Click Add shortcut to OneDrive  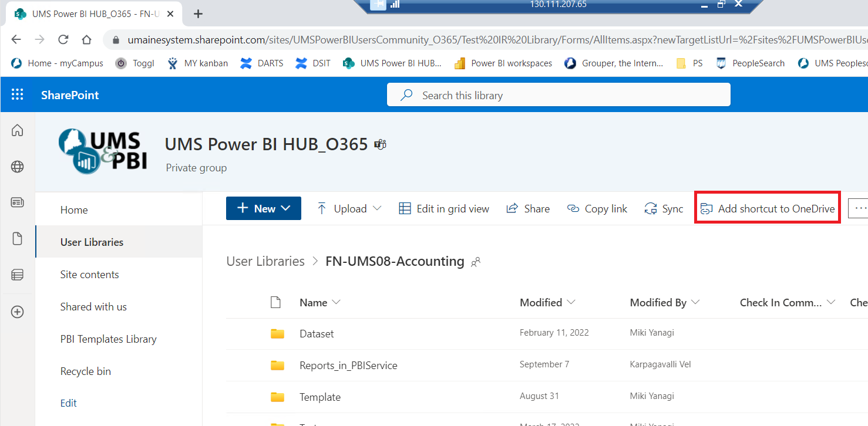(768, 208)
